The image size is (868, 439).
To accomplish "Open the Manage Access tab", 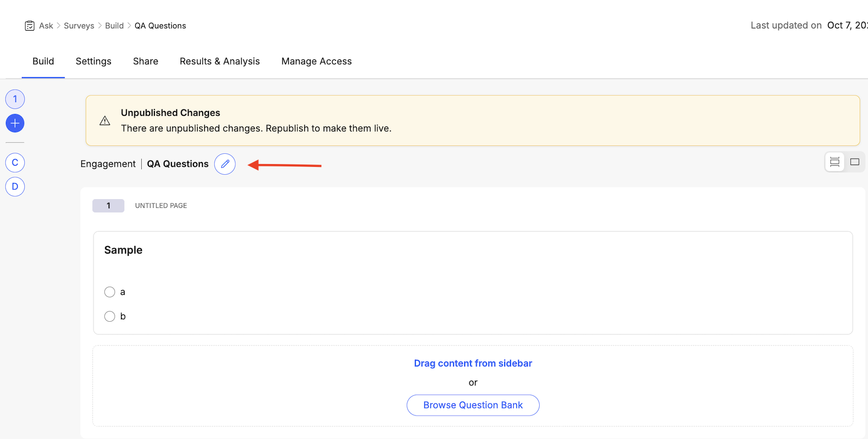I will coord(317,61).
